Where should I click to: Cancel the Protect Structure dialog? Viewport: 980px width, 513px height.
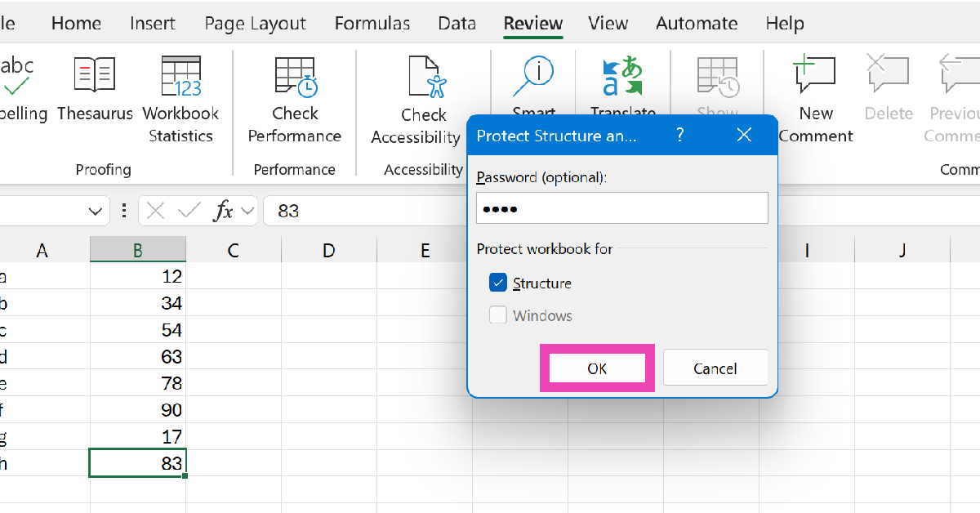point(715,368)
